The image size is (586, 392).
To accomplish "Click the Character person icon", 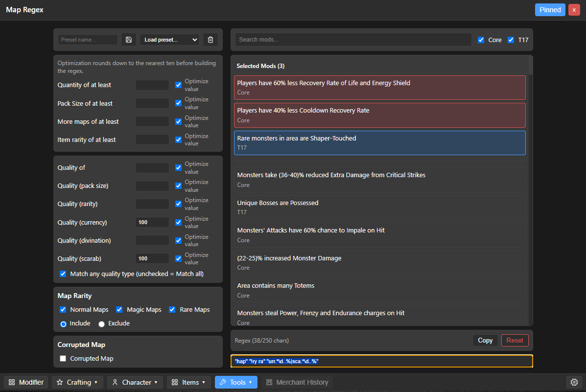I will pyautogui.click(x=115, y=382).
